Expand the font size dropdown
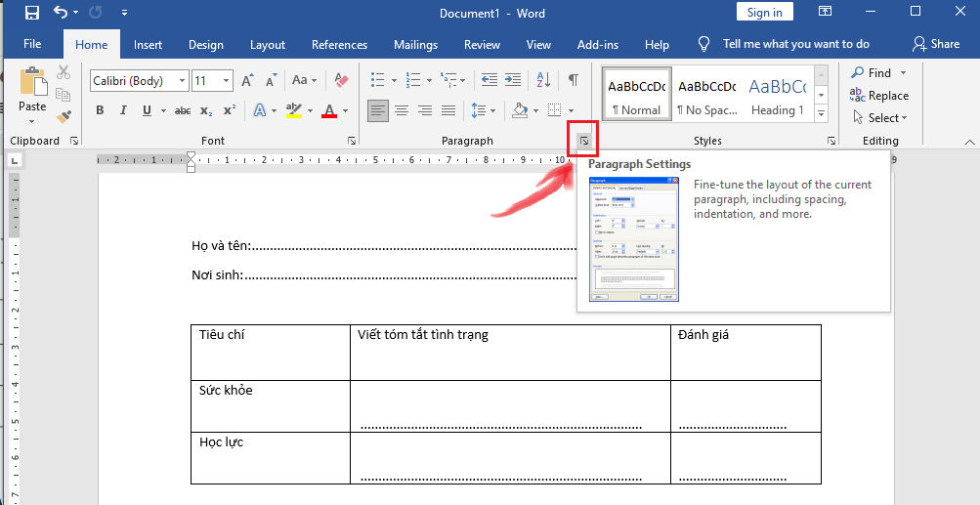The image size is (980, 505). (227, 81)
